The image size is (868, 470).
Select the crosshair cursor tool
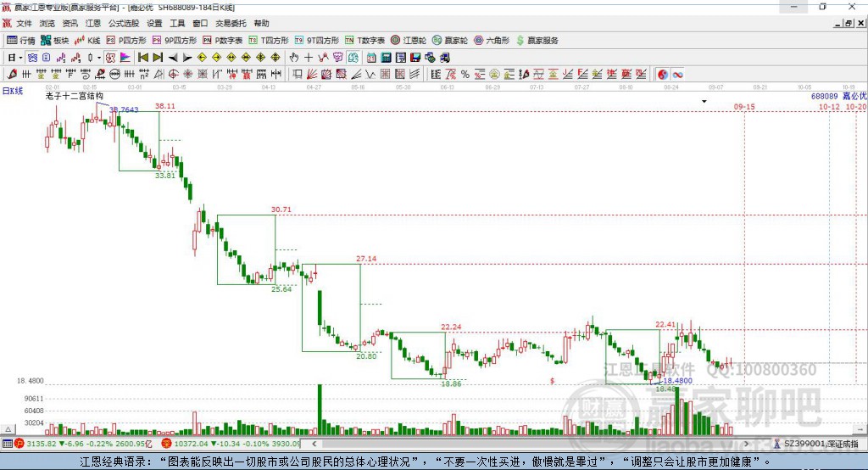point(309,58)
